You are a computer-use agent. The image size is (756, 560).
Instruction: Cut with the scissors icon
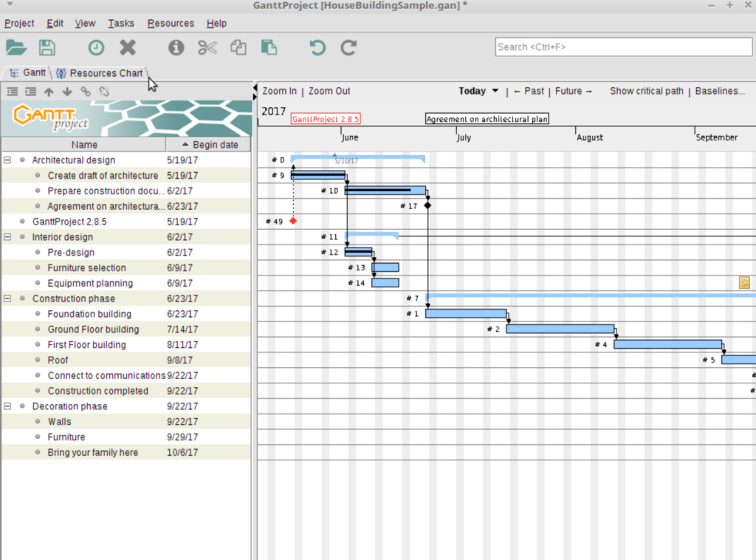(x=207, y=47)
